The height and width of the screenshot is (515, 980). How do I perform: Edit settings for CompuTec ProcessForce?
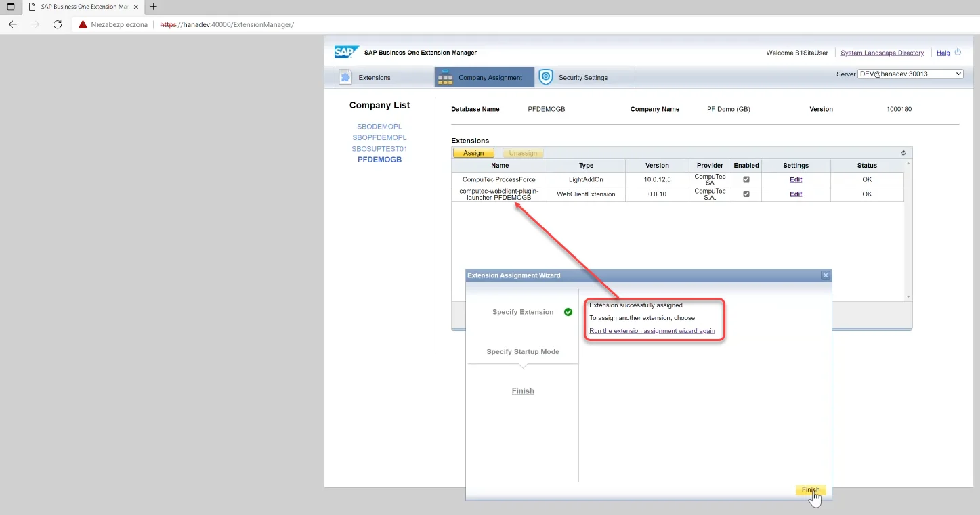pyautogui.click(x=796, y=179)
